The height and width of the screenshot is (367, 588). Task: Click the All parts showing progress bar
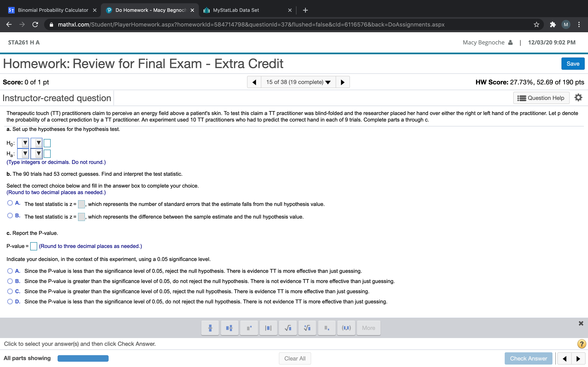click(x=83, y=358)
